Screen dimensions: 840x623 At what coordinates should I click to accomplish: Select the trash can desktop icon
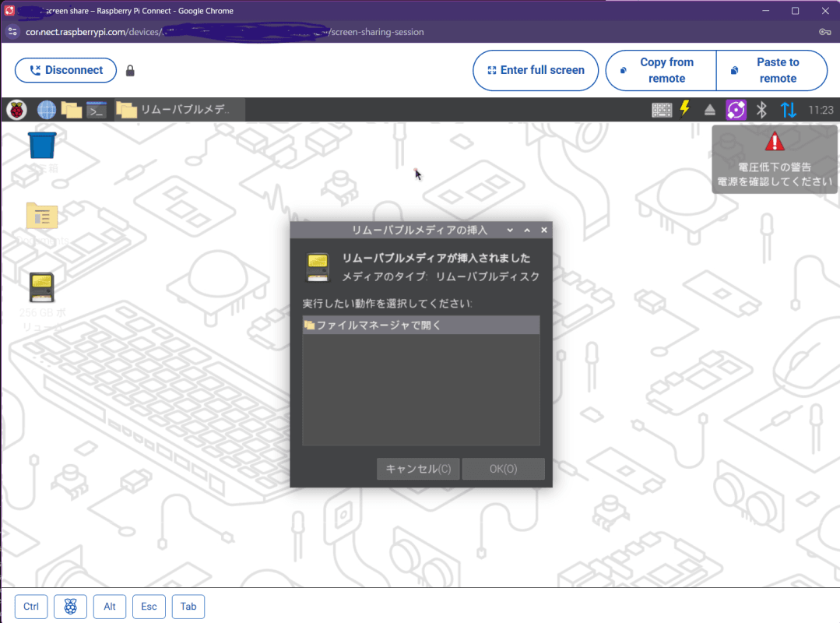[42, 145]
